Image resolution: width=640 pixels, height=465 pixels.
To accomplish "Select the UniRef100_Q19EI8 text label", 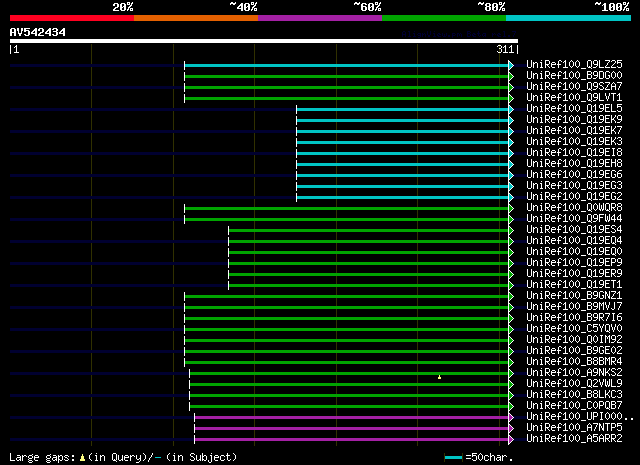I will 574,152.
